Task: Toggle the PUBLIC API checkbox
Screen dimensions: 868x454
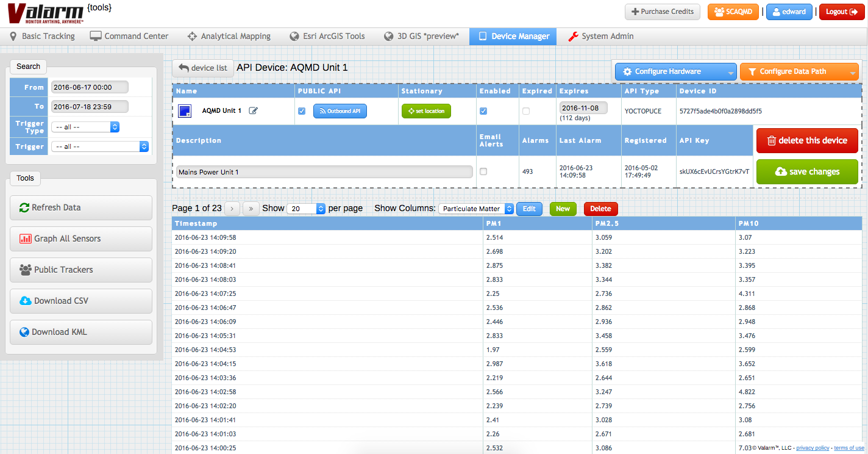Action: [x=302, y=111]
